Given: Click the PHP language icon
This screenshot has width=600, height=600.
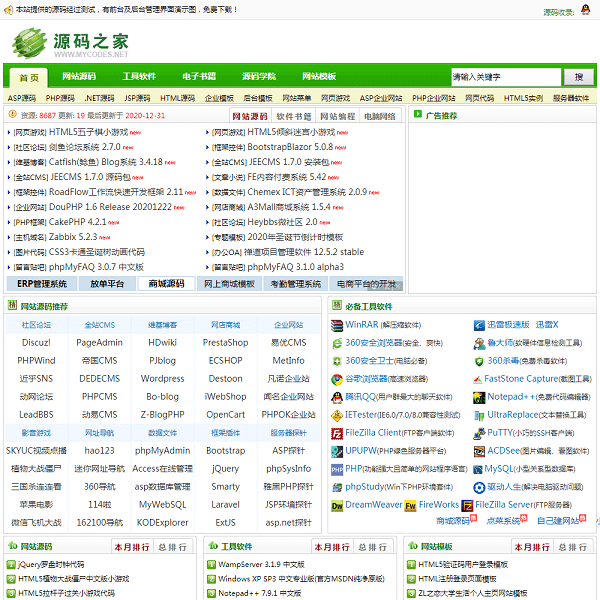Looking at the screenshot, I should click(337, 470).
